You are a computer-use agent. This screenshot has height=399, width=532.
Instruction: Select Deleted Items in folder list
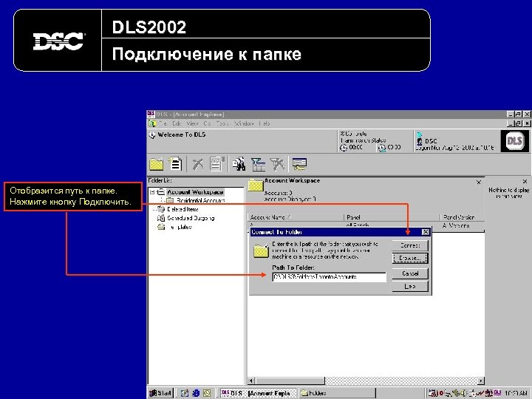183,209
